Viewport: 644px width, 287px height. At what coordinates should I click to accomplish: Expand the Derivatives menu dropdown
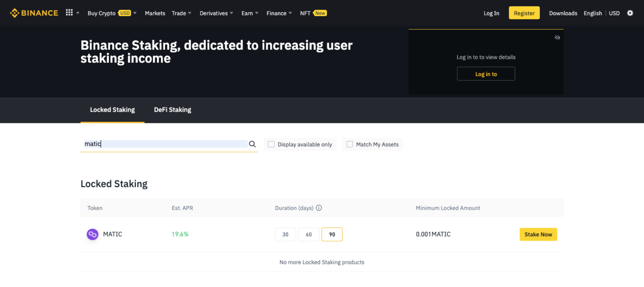tap(231, 13)
